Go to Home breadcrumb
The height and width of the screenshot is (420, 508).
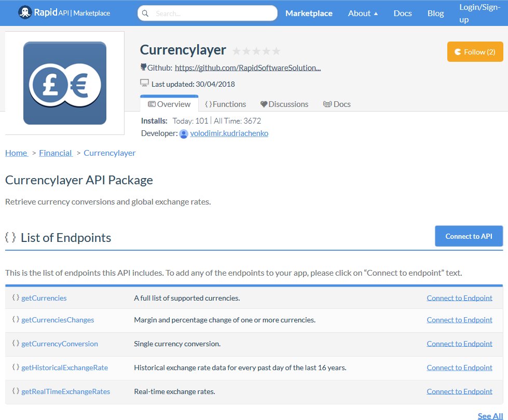pos(16,153)
